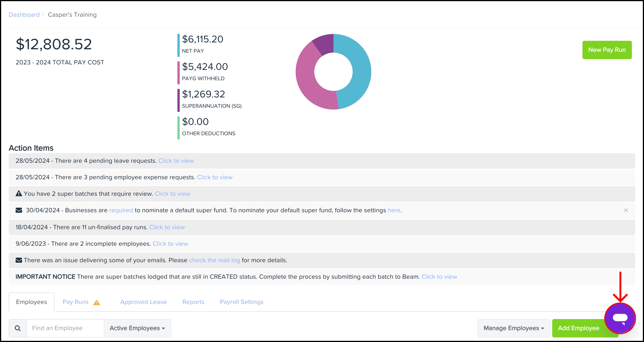Switch to the Approved Leave tab

143,302
